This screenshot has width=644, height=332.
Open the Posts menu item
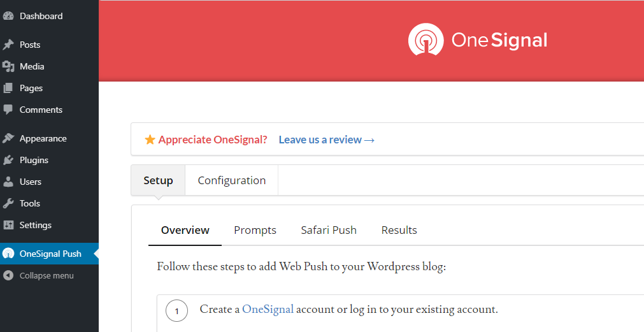30,45
